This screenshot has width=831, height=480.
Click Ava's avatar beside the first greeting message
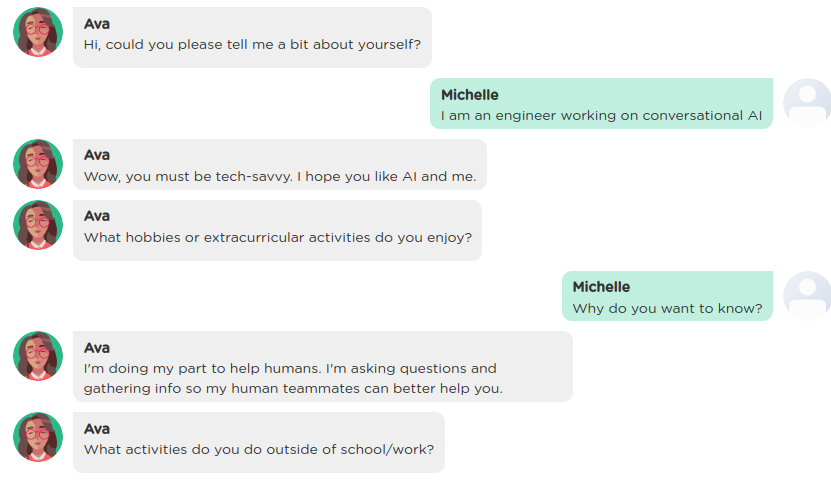point(38,32)
